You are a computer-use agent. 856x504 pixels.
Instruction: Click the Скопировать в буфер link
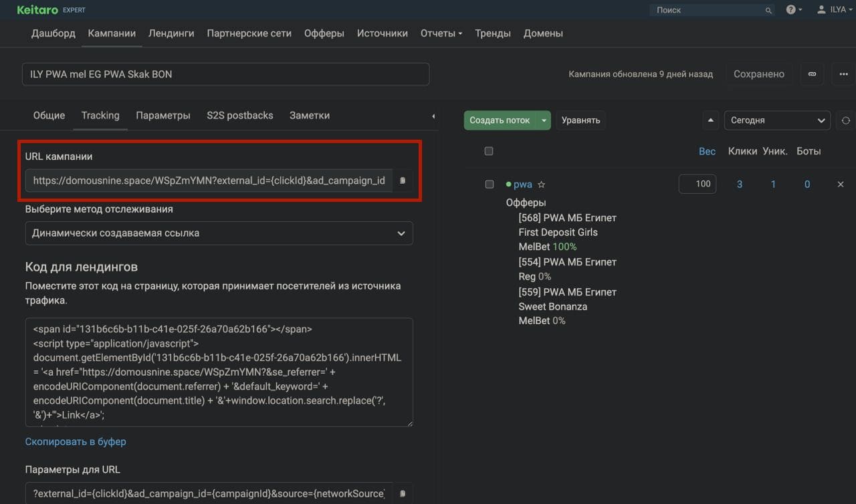point(76,442)
